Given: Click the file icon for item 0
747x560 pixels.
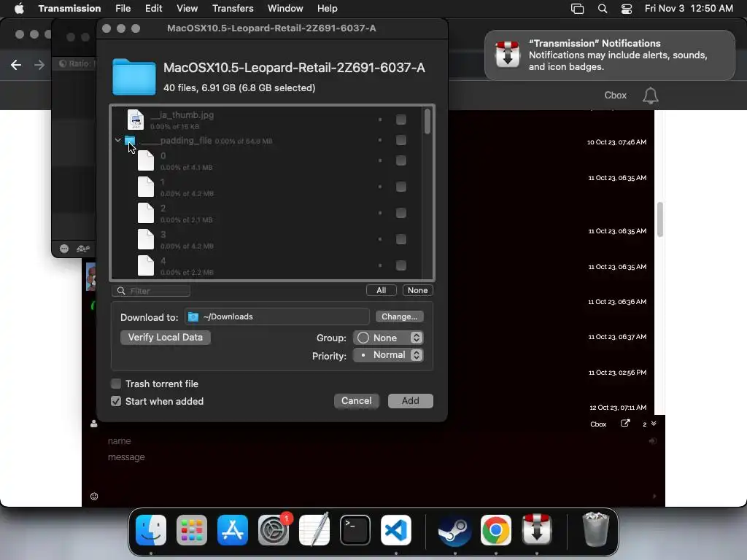Looking at the screenshot, I should (x=146, y=160).
